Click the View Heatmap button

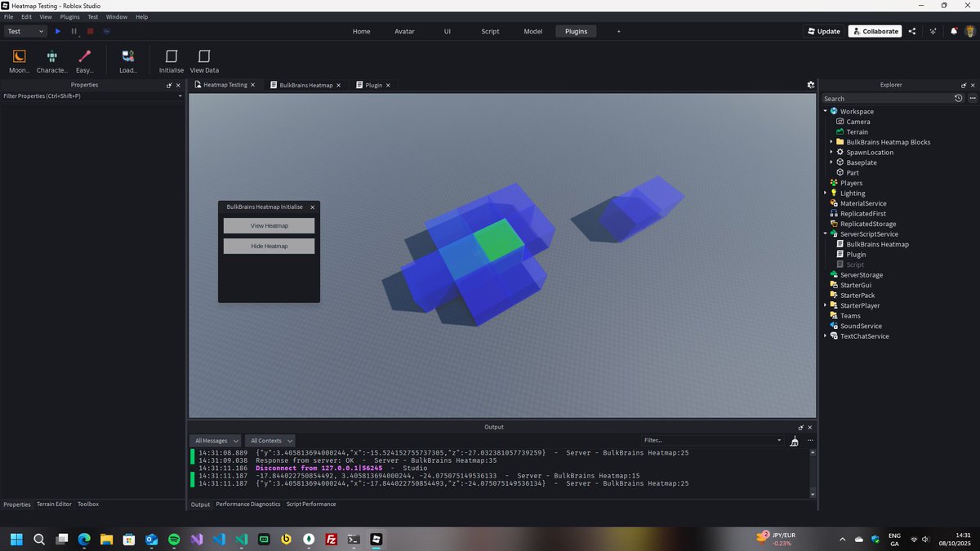[x=269, y=225]
